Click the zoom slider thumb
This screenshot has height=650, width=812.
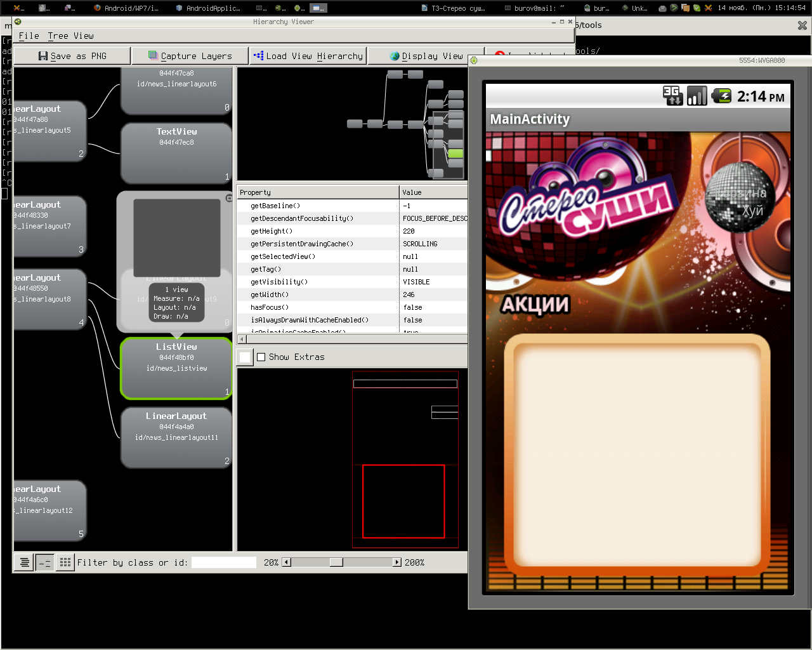336,562
